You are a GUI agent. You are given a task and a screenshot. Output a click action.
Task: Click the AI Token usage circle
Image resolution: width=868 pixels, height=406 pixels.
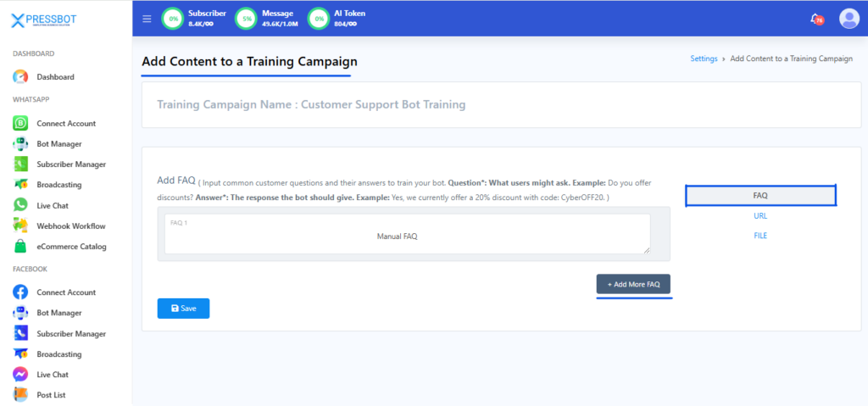(x=319, y=19)
